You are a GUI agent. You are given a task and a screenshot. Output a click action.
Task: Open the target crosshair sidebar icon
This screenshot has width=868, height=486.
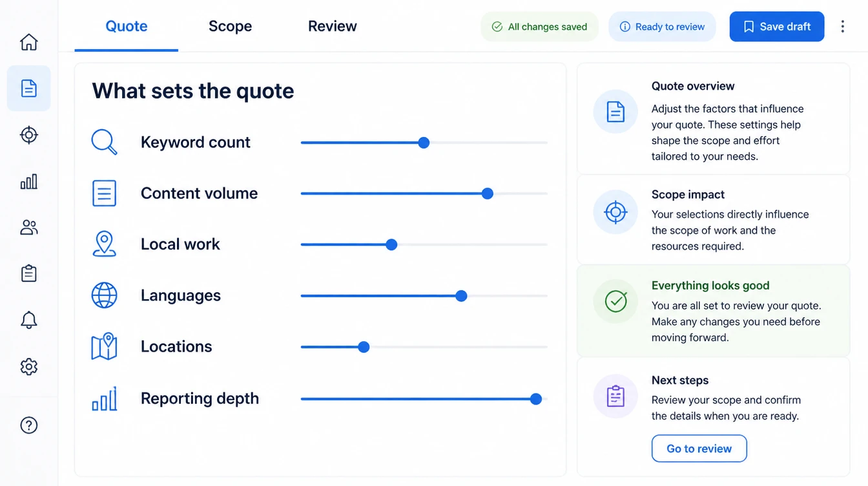click(x=28, y=135)
